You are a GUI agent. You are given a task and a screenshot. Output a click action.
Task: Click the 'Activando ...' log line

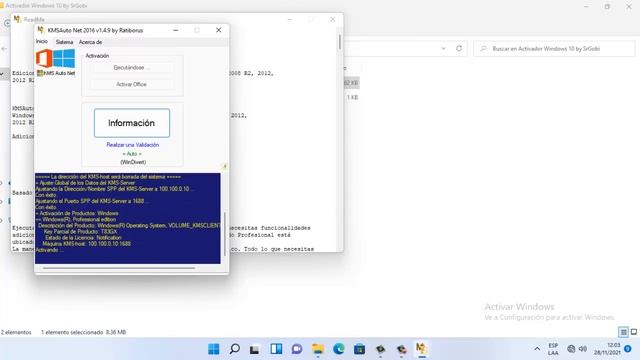click(49, 250)
